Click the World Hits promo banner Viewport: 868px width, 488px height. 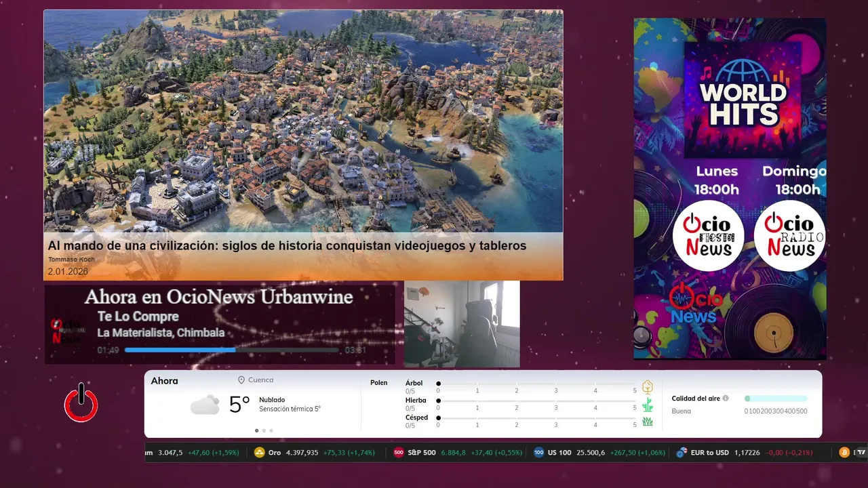coord(730,188)
